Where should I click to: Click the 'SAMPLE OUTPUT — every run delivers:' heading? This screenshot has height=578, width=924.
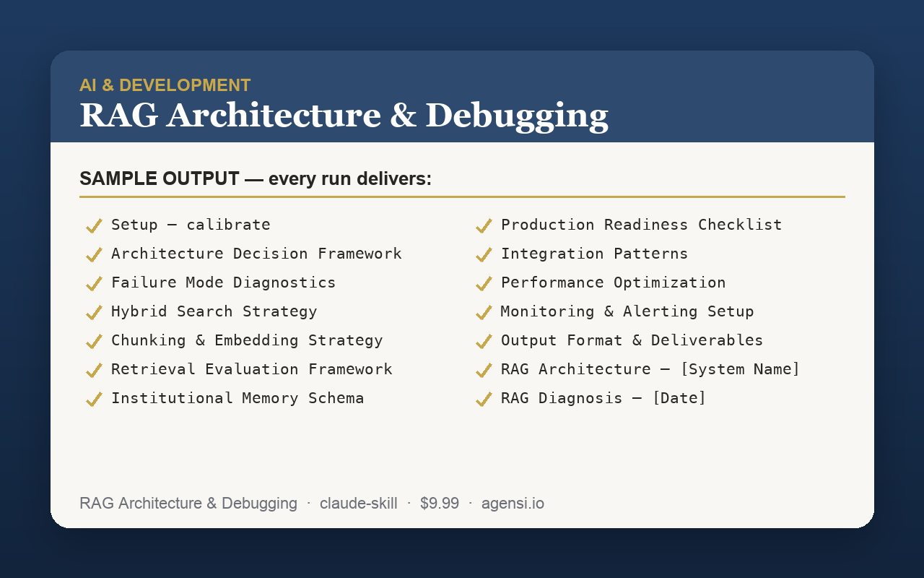coord(256,179)
